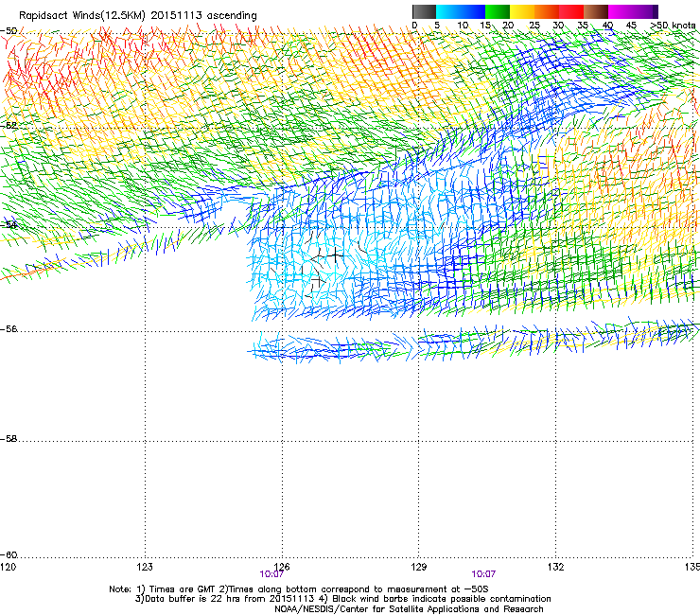
Task: Click the latitude label '-56'
Action: click(9, 329)
